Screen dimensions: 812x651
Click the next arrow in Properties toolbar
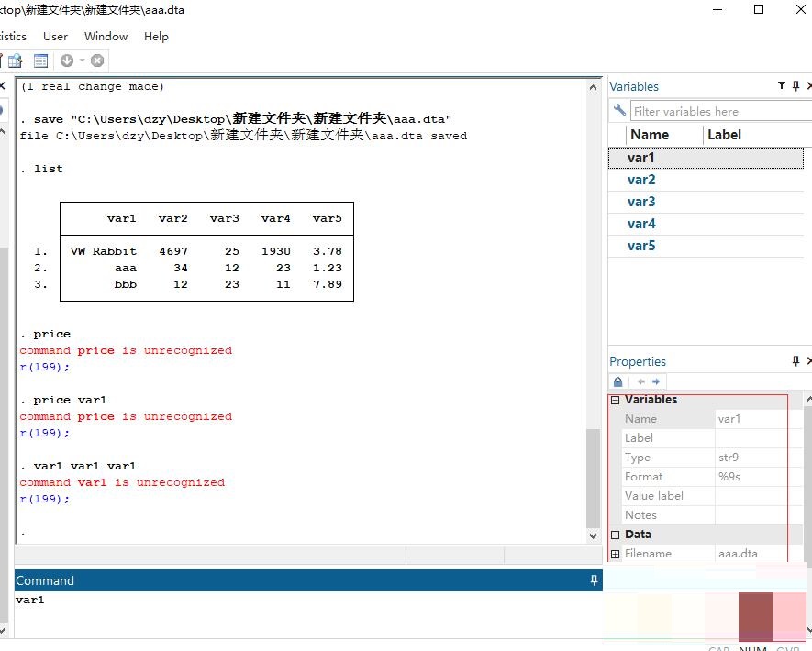tap(656, 381)
